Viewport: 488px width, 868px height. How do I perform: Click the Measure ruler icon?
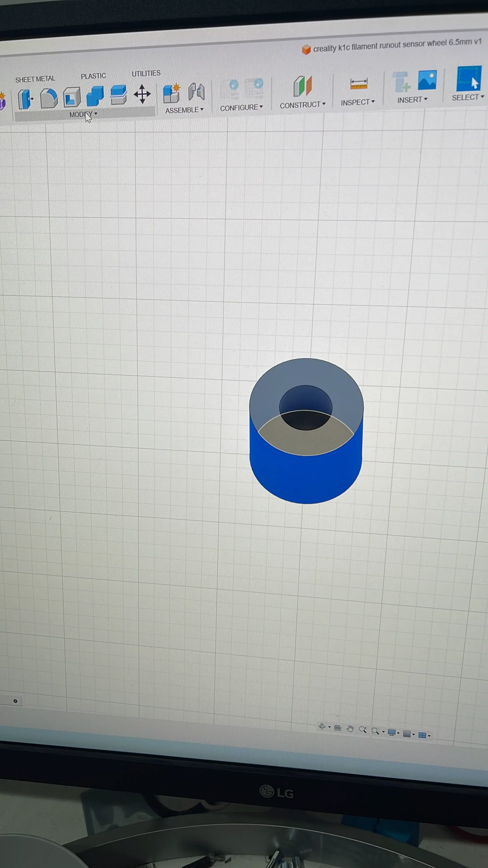pos(359,84)
